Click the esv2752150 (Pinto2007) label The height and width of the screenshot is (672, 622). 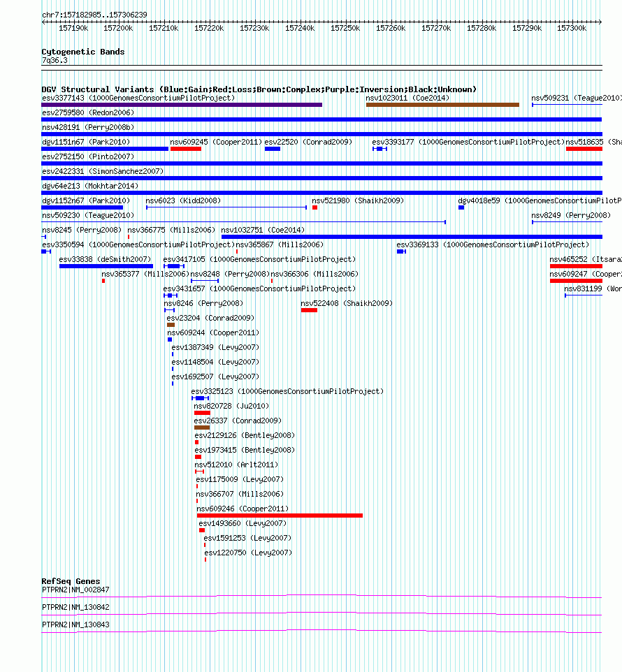[88, 156]
